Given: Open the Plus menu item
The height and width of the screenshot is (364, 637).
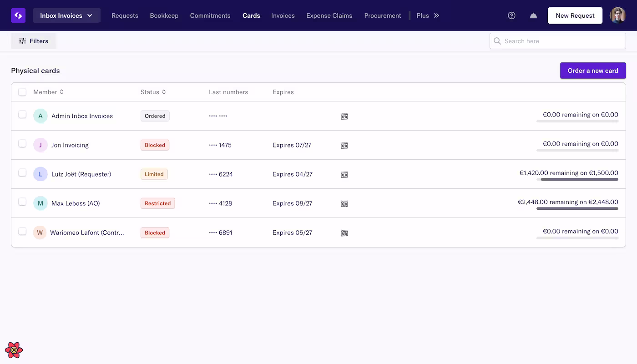Looking at the screenshot, I should pyautogui.click(x=423, y=15).
